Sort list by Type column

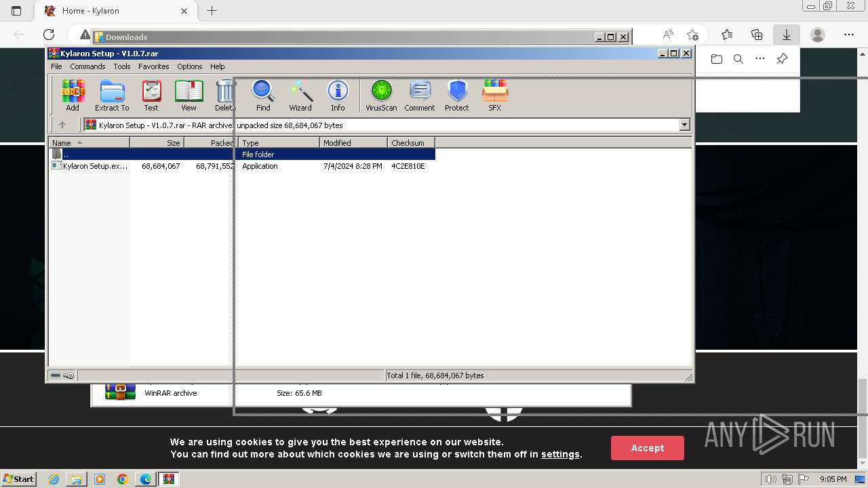(279, 142)
